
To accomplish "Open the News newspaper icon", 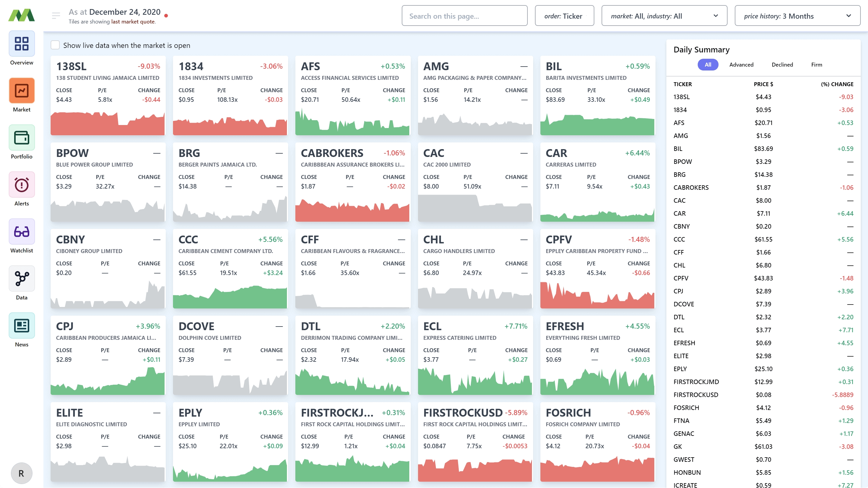I will click(x=22, y=326).
